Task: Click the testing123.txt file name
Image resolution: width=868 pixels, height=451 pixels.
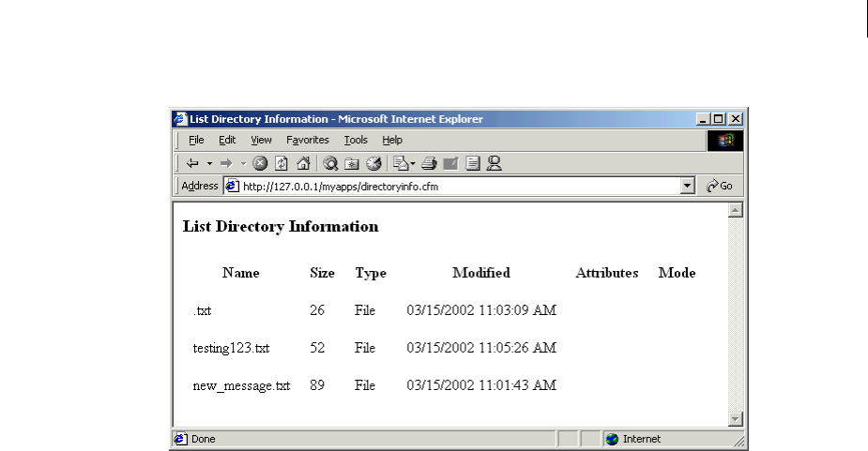Action: (231, 348)
